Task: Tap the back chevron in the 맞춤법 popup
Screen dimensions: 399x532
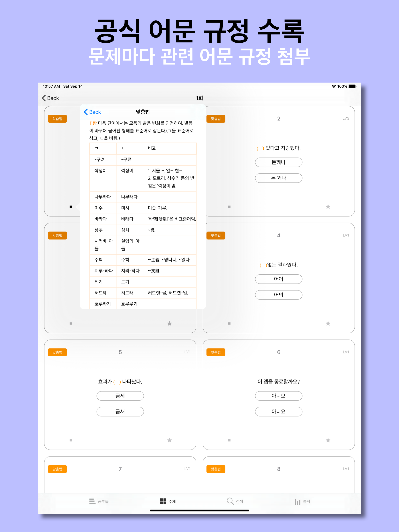Action: pos(91,112)
